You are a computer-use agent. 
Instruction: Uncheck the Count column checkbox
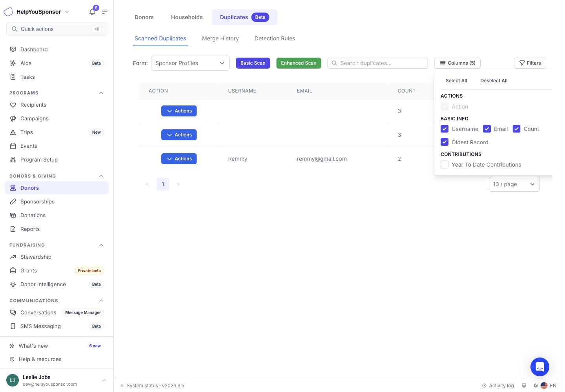click(x=517, y=129)
